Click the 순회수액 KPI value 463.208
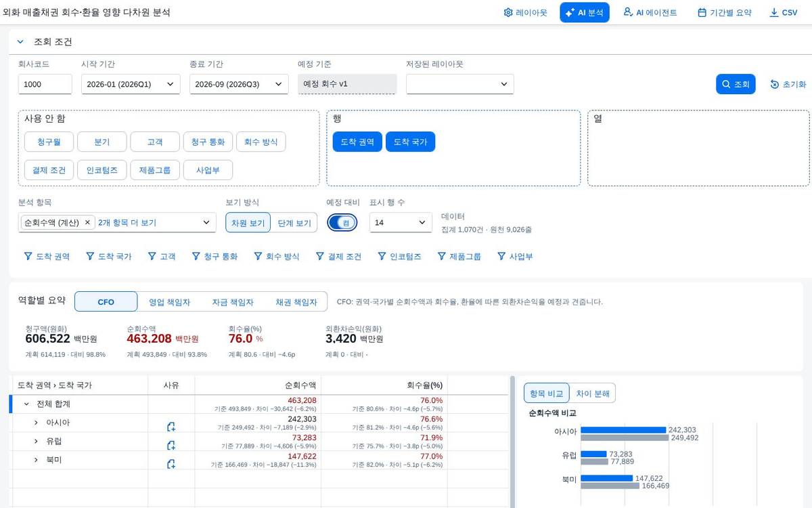Screen dimensions: 812x508 click(149, 339)
